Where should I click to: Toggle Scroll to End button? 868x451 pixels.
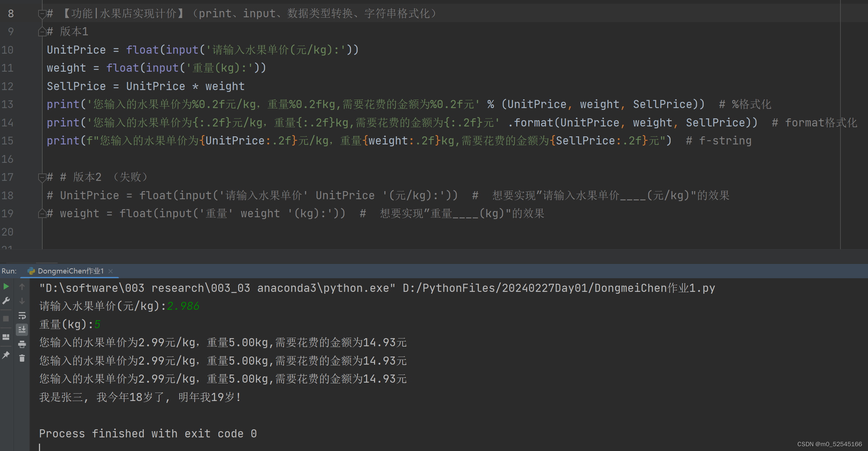click(22, 329)
